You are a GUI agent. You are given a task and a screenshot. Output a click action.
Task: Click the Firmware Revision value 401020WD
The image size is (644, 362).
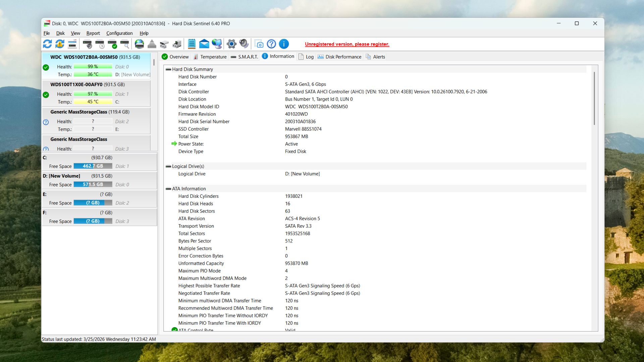pos(296,114)
